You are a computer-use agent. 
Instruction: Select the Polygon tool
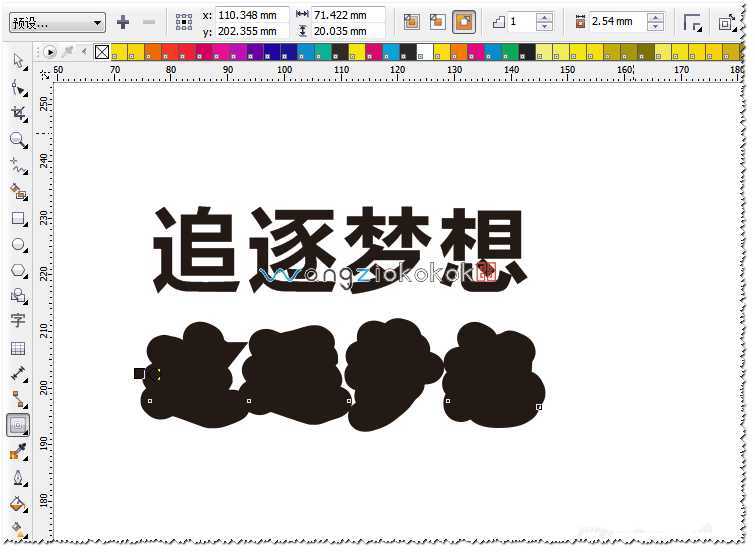click(x=18, y=270)
